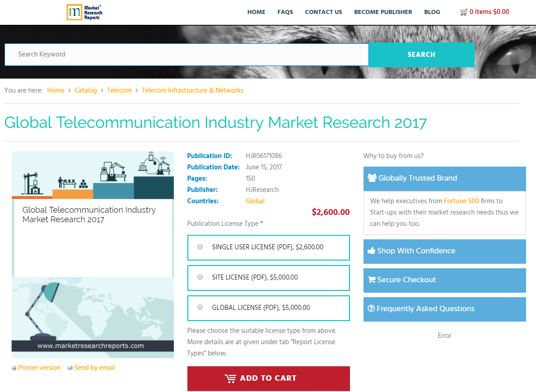Click the page title Global Telecommunication Industry Market Research 2017
The height and width of the screenshot is (392, 536).
216,122
